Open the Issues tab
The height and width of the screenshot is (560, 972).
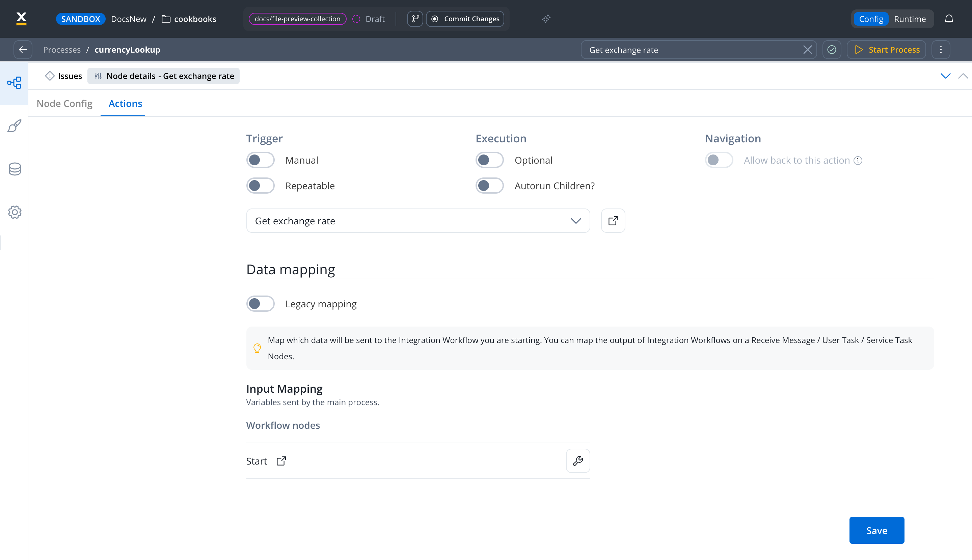click(x=63, y=76)
